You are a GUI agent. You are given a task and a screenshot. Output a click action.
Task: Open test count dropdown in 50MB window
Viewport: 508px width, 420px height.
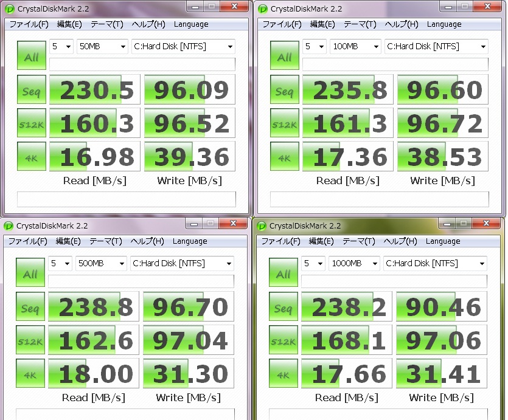(61, 47)
